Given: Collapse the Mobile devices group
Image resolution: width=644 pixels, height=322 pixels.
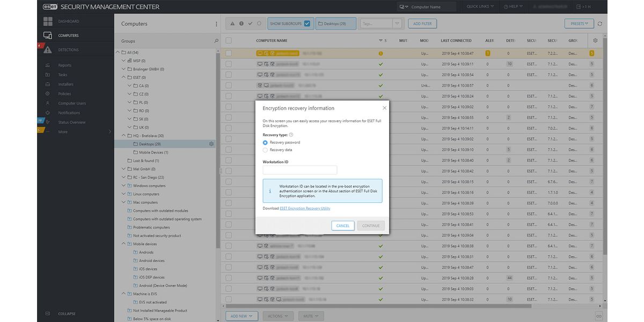Looking at the screenshot, I should click(x=122, y=244).
